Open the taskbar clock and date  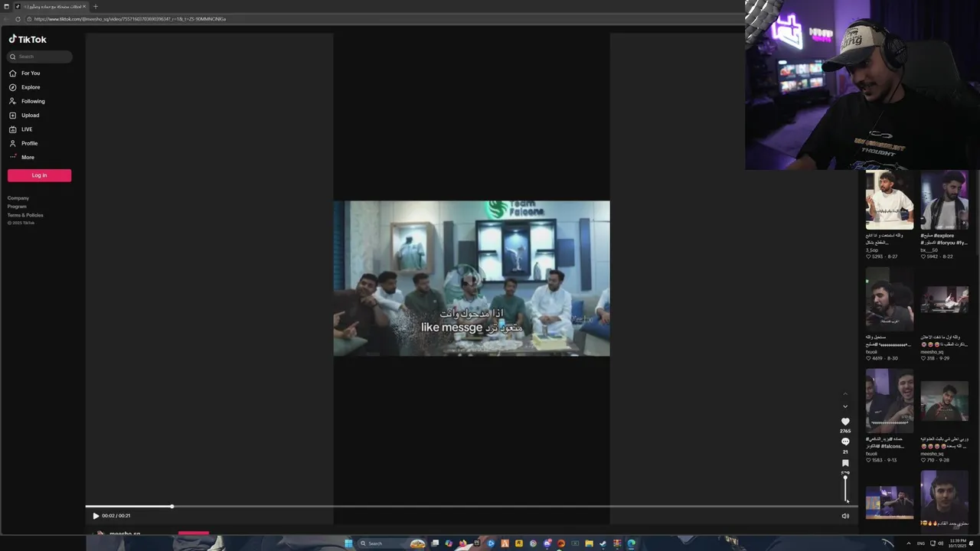coord(958,543)
